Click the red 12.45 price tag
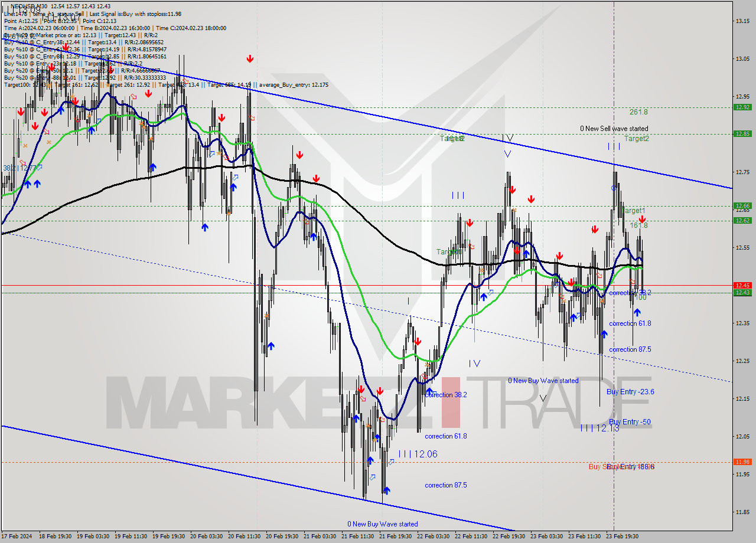The image size is (756, 543). pyautogui.click(x=742, y=285)
